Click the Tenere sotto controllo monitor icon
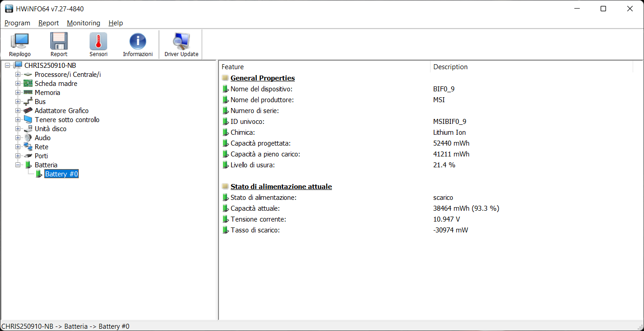The image size is (644, 331). pyautogui.click(x=28, y=120)
